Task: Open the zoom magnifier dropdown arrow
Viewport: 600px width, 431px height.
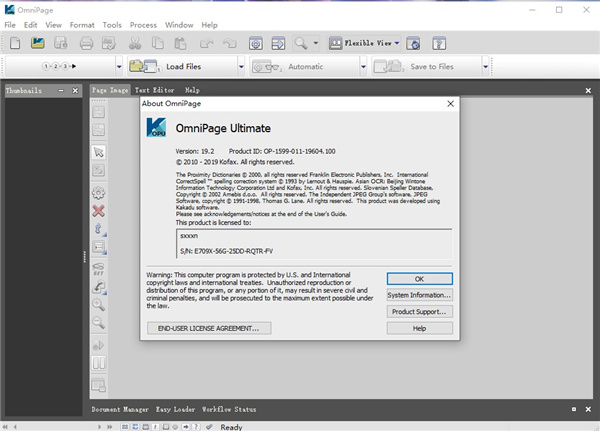Action: (316, 43)
